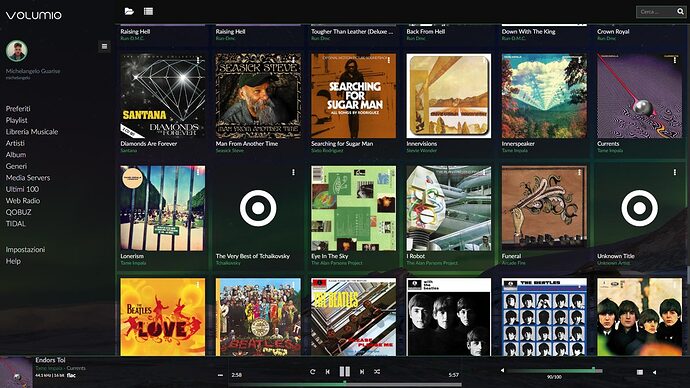Pause the current track
The height and width of the screenshot is (388, 690).
[x=345, y=372]
